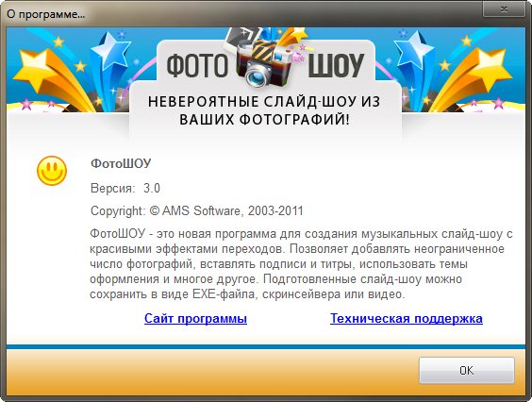The image size is (532, 402).
Task: Click the OK button
Action: click(x=467, y=370)
